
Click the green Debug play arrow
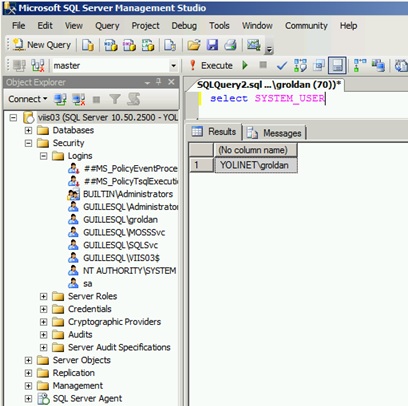[245, 65]
